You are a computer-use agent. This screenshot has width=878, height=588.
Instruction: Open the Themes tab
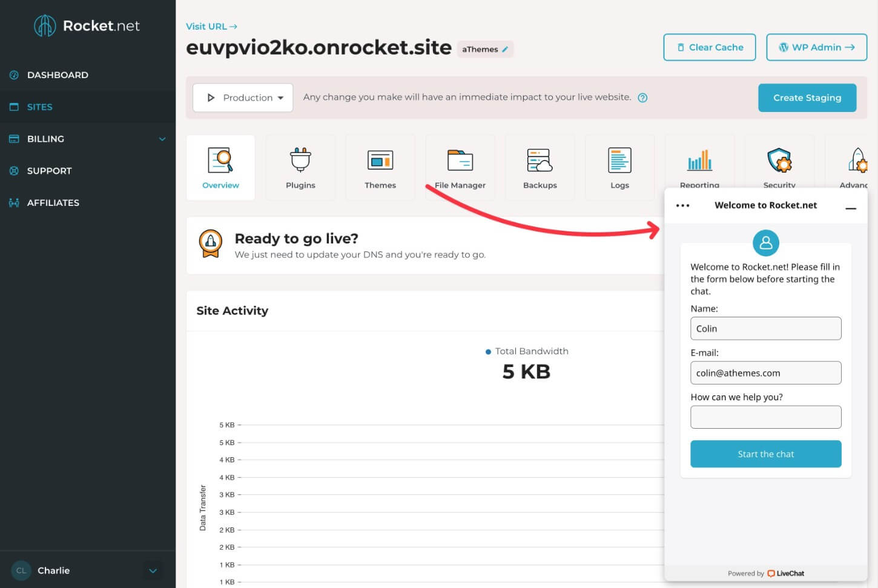[380, 168]
